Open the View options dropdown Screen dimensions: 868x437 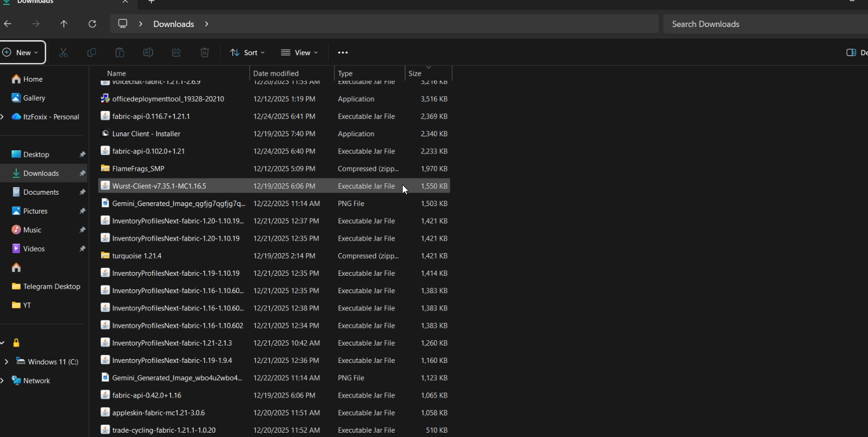point(299,52)
